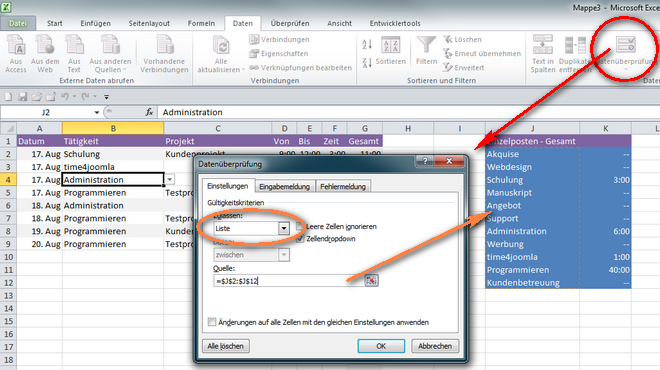The height and width of the screenshot is (370, 660).
Task: Click cell B2 containing Schulung
Action: click(113, 154)
